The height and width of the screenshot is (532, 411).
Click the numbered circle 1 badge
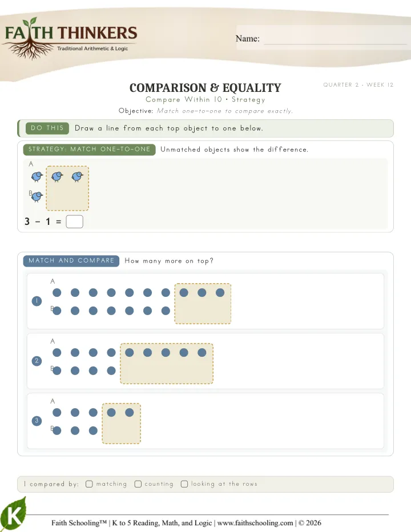(x=37, y=301)
